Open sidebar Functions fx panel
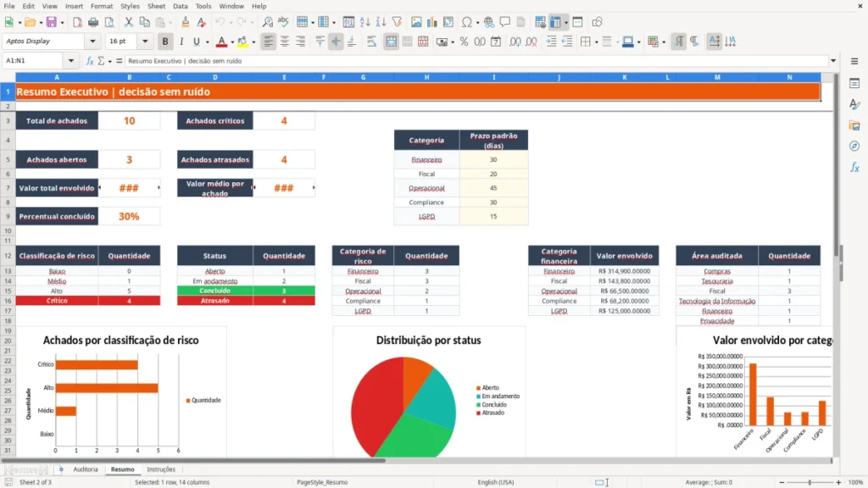Screen dimensions: 868x488 [854, 167]
